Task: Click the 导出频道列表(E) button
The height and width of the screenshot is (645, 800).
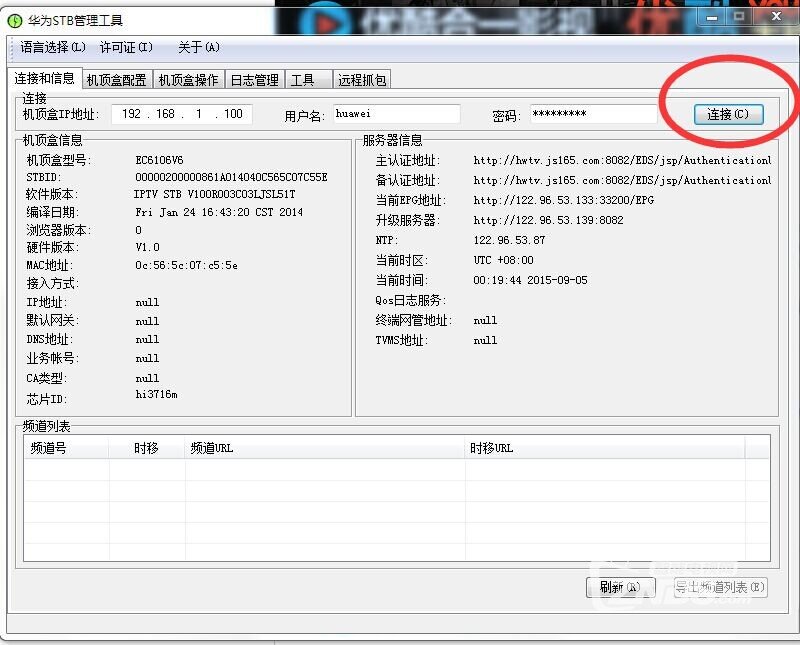Action: (720, 587)
